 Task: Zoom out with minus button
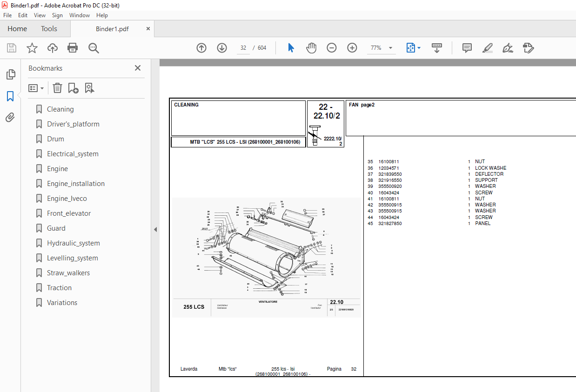click(x=332, y=48)
